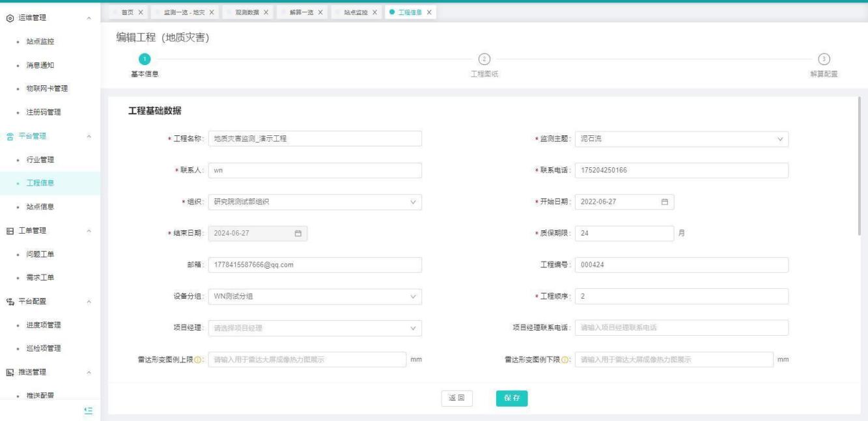Click the sidebar collapse icon at bottom left
The height and width of the screenshot is (421, 868).
(x=89, y=410)
